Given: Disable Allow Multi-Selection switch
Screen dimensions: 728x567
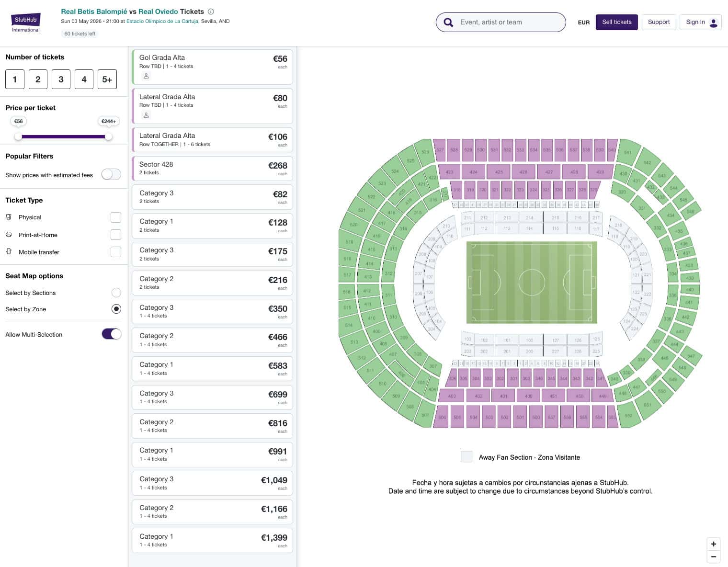Looking at the screenshot, I should coord(111,334).
